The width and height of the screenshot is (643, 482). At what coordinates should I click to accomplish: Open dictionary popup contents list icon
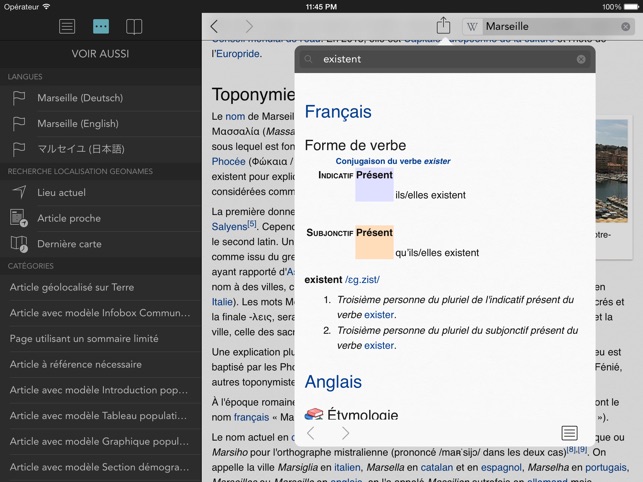569,433
